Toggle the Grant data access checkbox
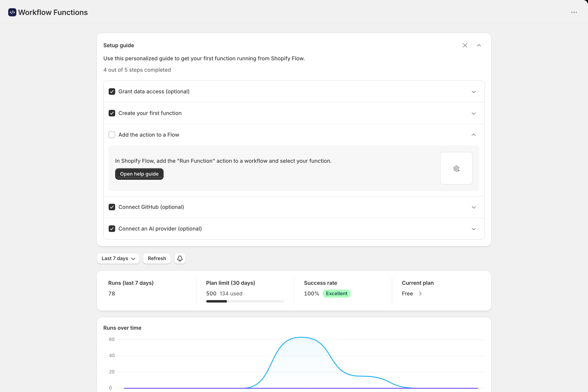This screenshot has height=392, width=588. tap(112, 92)
